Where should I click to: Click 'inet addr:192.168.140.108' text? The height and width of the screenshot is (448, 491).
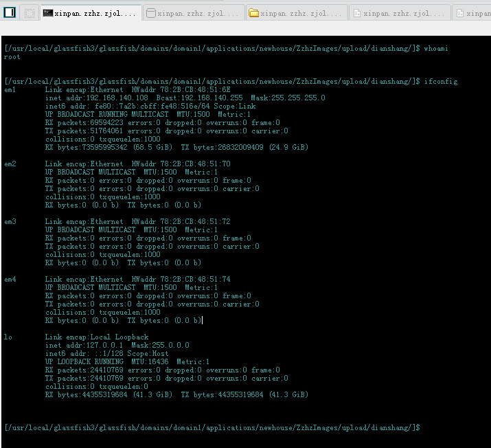coord(96,98)
